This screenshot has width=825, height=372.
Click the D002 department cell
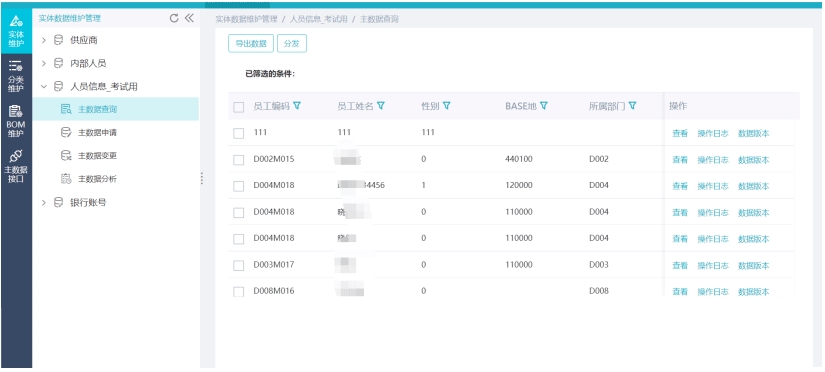(599, 159)
